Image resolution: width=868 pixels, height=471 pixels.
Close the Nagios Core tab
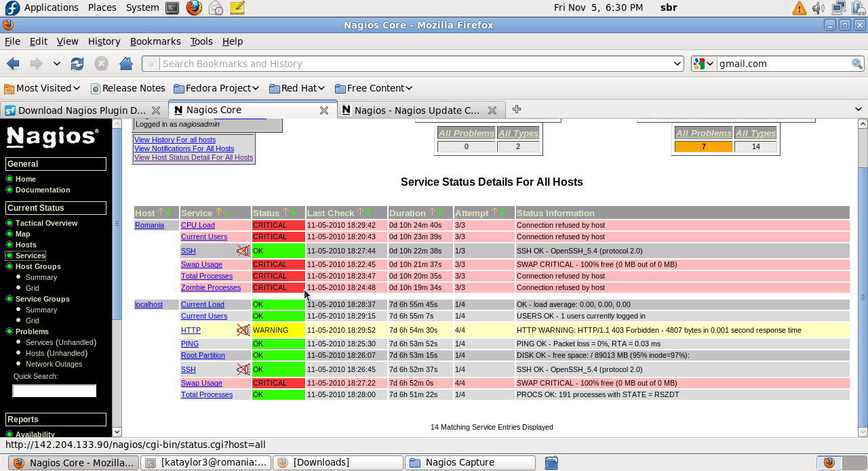click(x=324, y=110)
